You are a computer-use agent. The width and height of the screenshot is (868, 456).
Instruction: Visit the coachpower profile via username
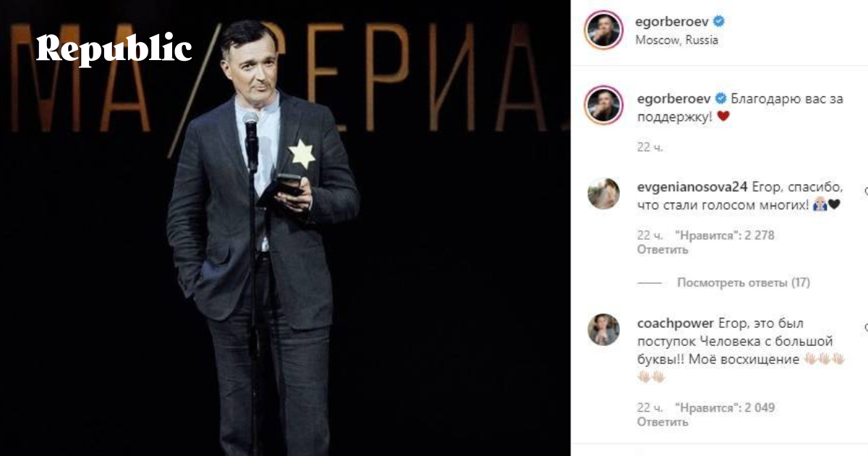(675, 323)
